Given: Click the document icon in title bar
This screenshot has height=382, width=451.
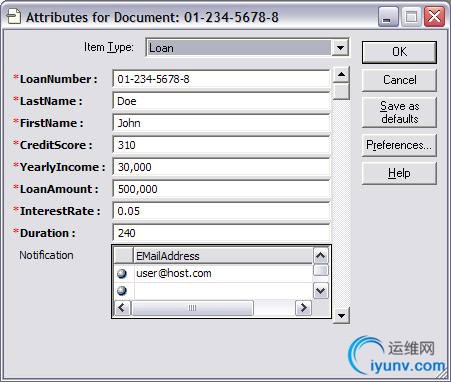Looking at the screenshot, I should 14,17.
